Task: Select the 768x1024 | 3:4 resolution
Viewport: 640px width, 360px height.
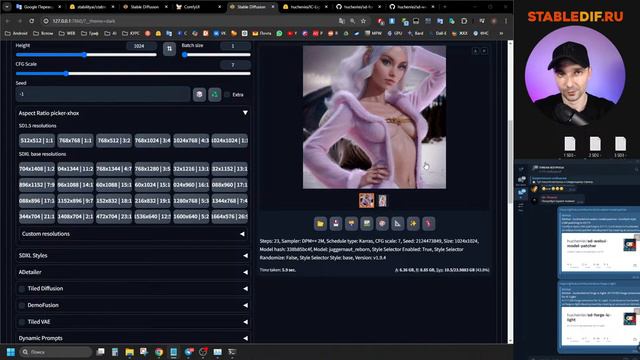Action: coord(153,140)
